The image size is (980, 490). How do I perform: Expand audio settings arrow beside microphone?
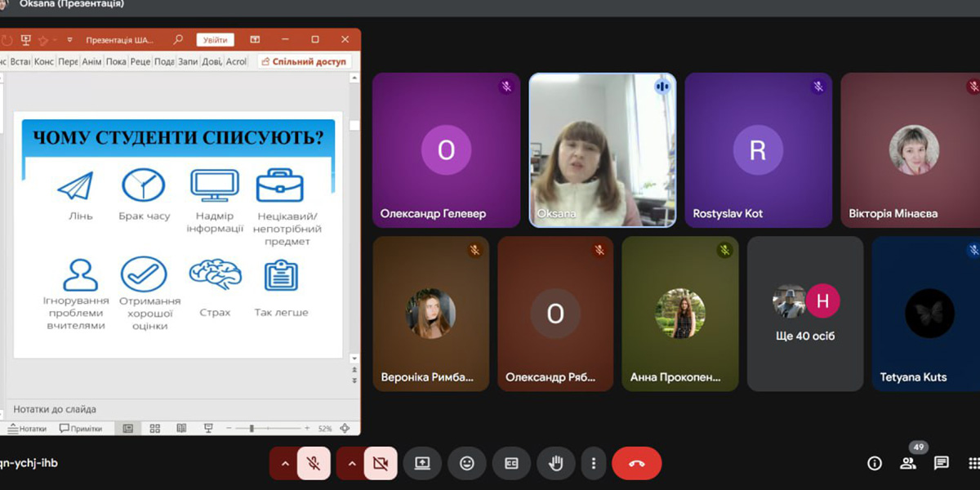284,463
